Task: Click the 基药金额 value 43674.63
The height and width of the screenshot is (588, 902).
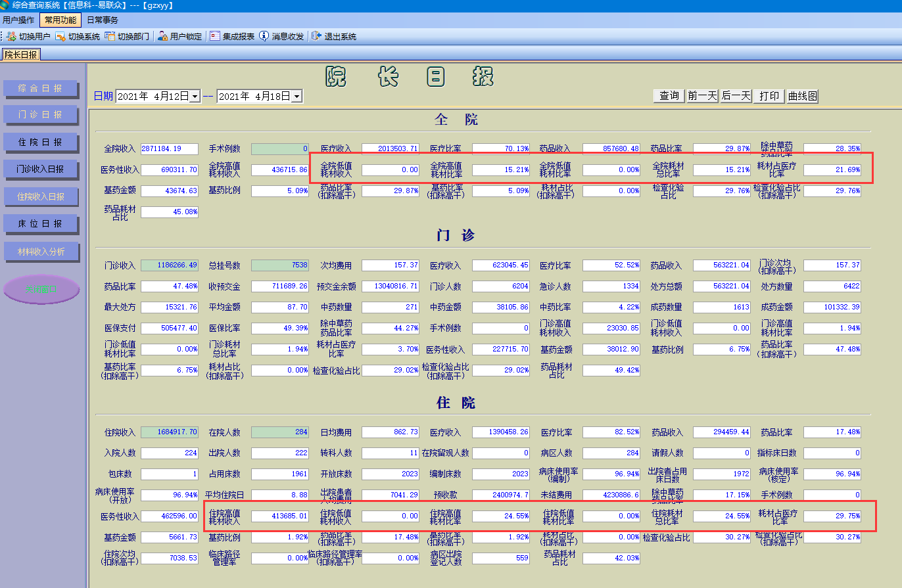Action: click(x=170, y=191)
